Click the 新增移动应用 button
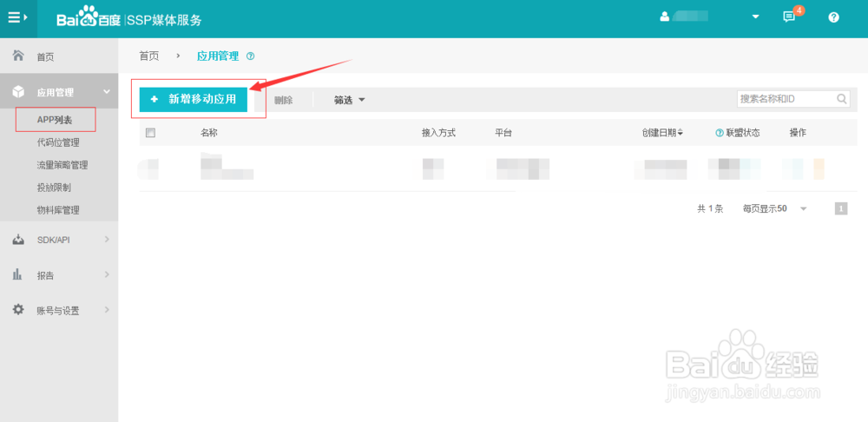The width and height of the screenshot is (868, 422). coord(194,99)
